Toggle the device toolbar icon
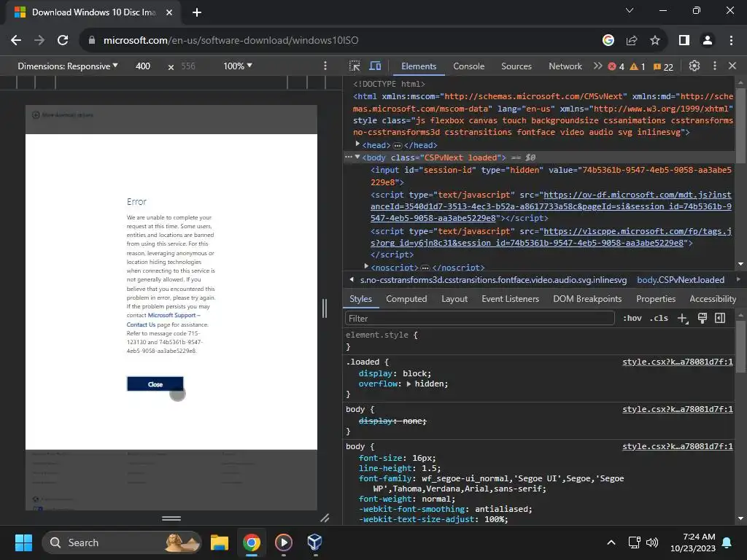The height and width of the screenshot is (560, 747). (376, 66)
